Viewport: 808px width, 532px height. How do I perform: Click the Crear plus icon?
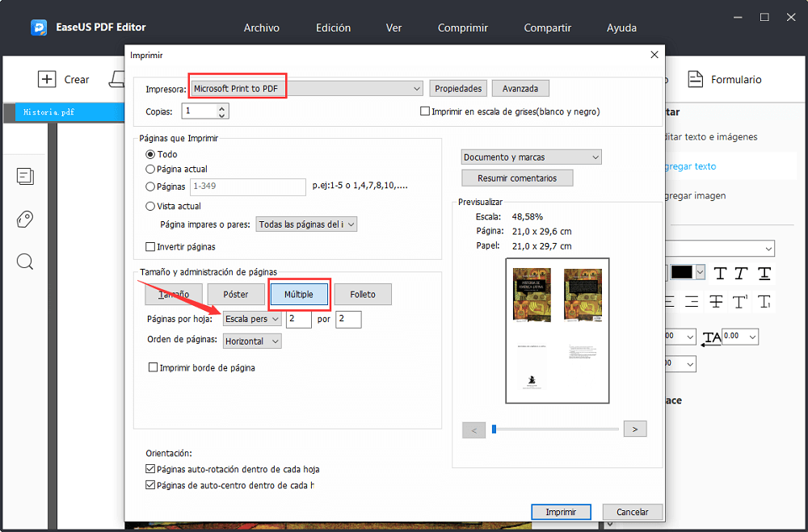coord(48,79)
